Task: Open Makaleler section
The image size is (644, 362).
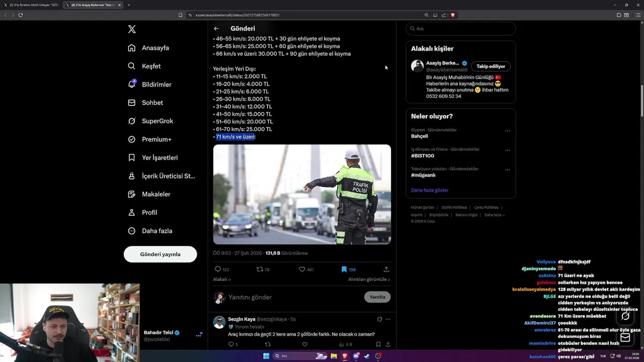Action: 149,194
